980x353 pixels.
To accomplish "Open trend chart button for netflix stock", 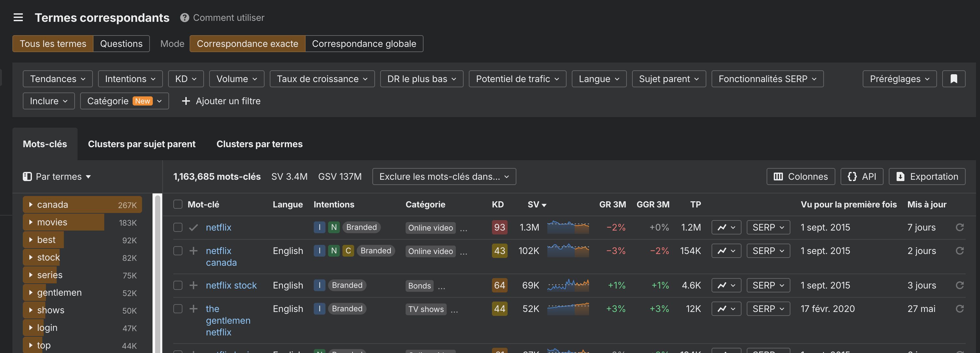I will pos(726,285).
